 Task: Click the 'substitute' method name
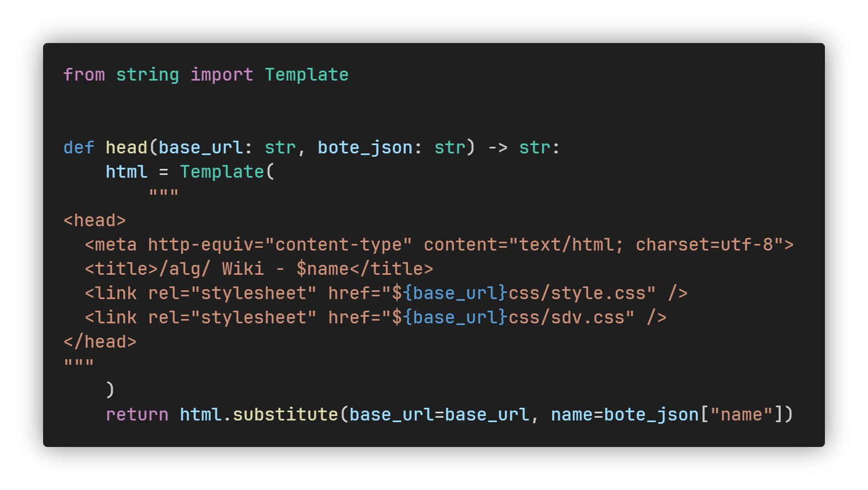tap(285, 414)
